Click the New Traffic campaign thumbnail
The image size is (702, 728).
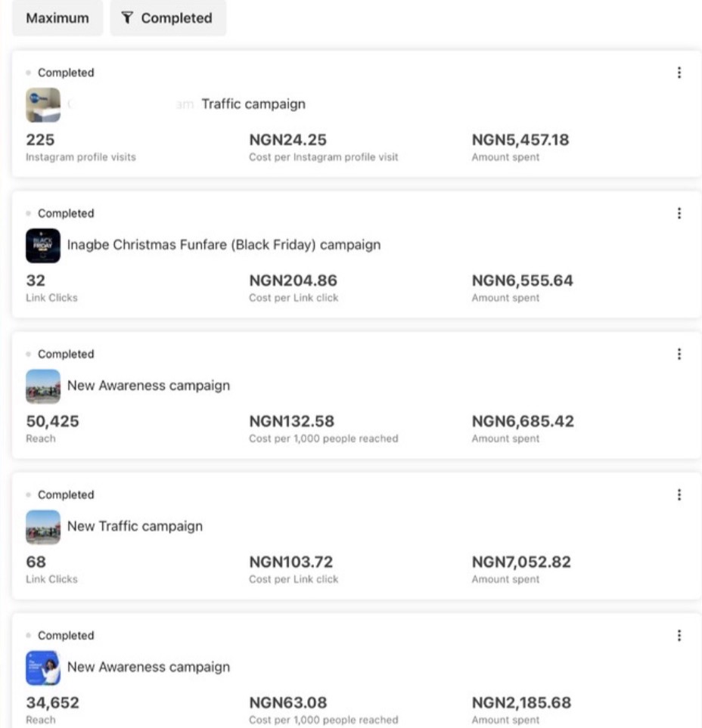[43, 527]
